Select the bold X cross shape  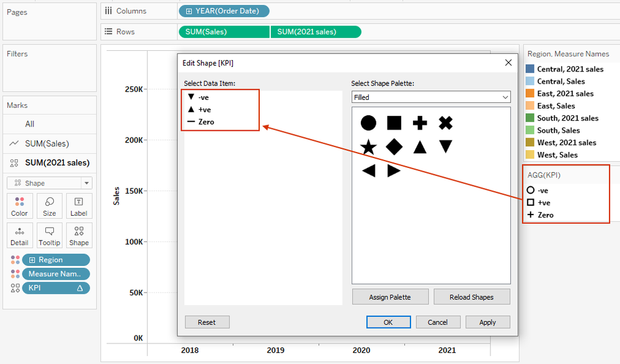[x=445, y=122]
